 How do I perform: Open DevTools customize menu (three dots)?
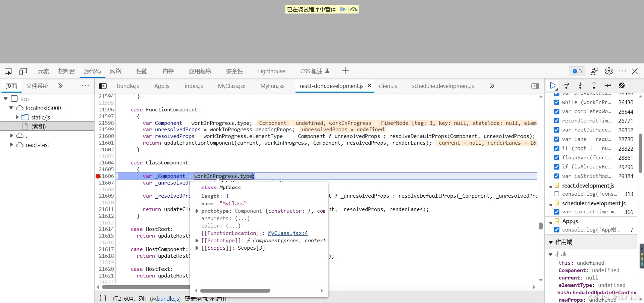tap(623, 71)
